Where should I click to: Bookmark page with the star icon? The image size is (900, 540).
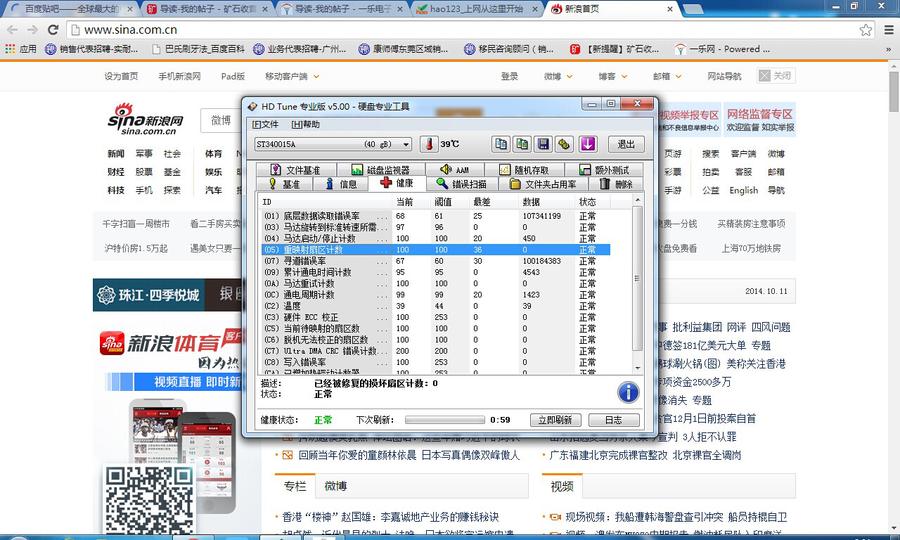(x=866, y=30)
